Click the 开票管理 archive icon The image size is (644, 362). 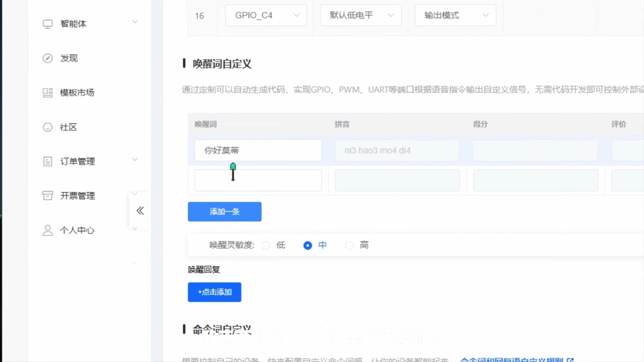47,196
